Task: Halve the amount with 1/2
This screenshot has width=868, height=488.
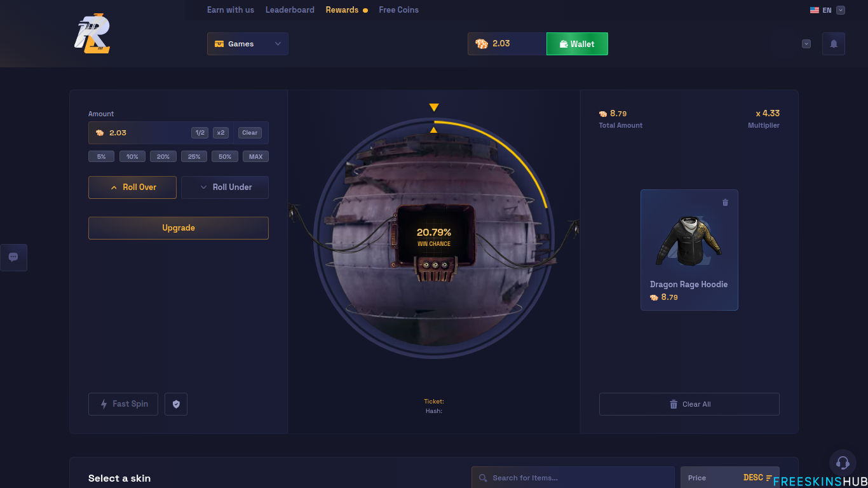Action: (200, 133)
